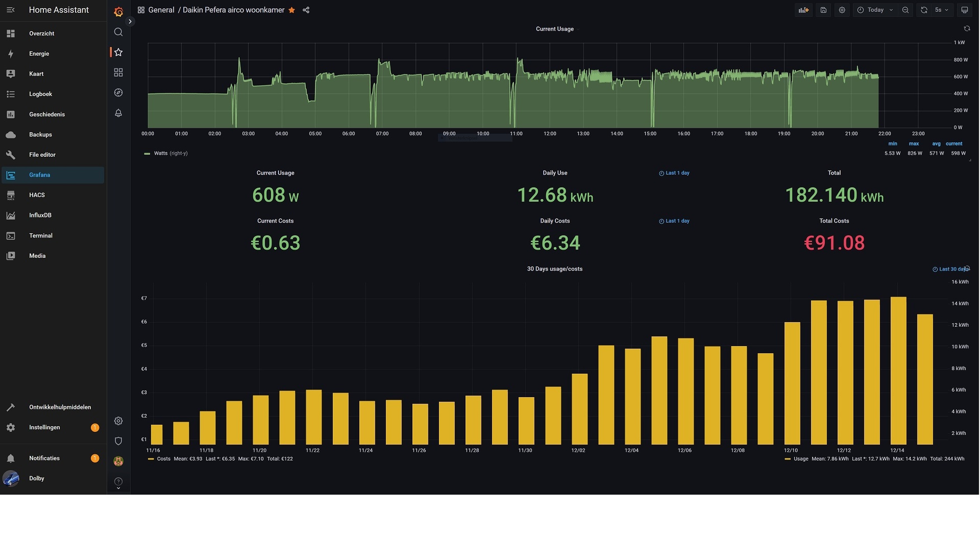Open Ontwikkelhulpmiddelen developer tools
This screenshot has width=980, height=536.
click(52, 407)
